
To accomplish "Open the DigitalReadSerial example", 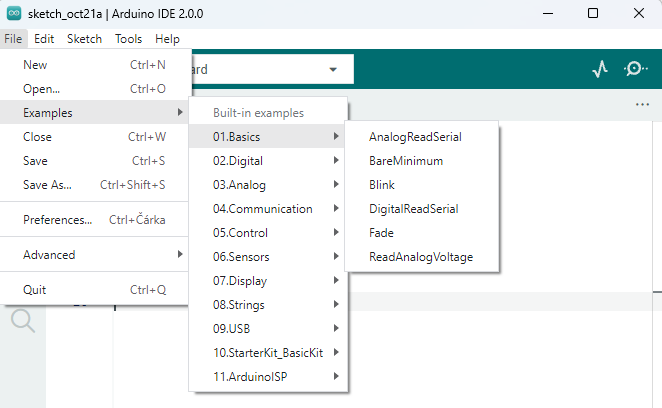I will pos(422,209).
